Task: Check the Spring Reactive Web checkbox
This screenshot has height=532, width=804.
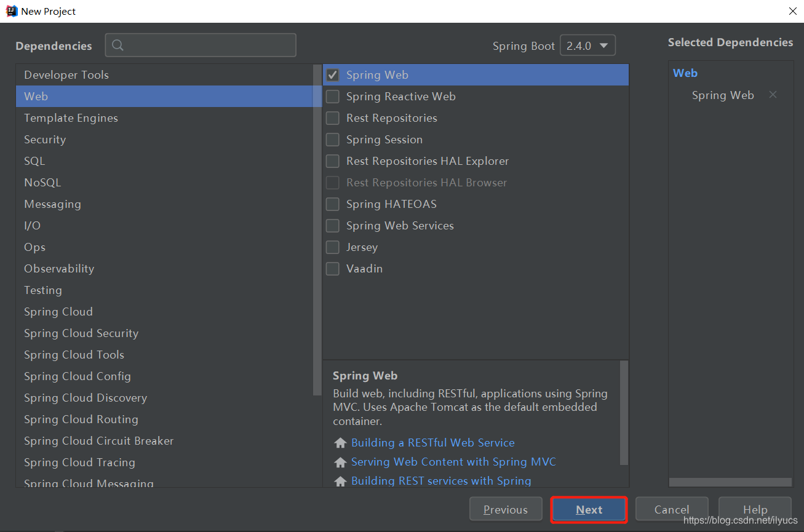Action: (333, 97)
